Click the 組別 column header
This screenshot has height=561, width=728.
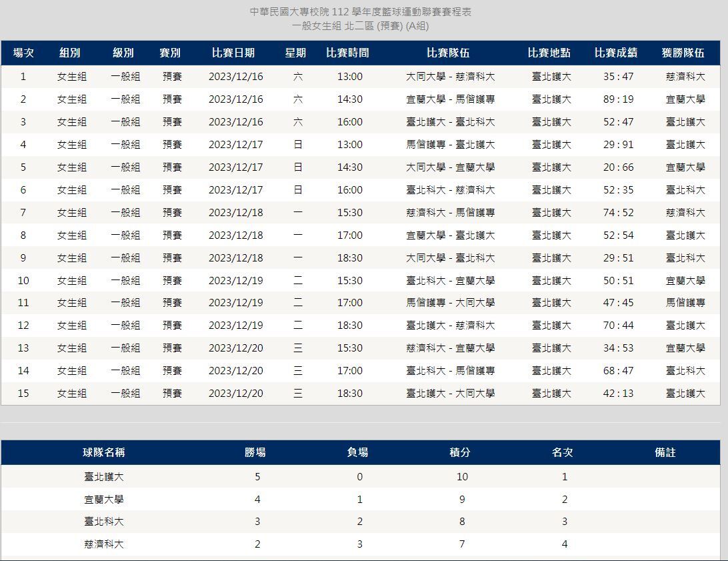(x=70, y=53)
